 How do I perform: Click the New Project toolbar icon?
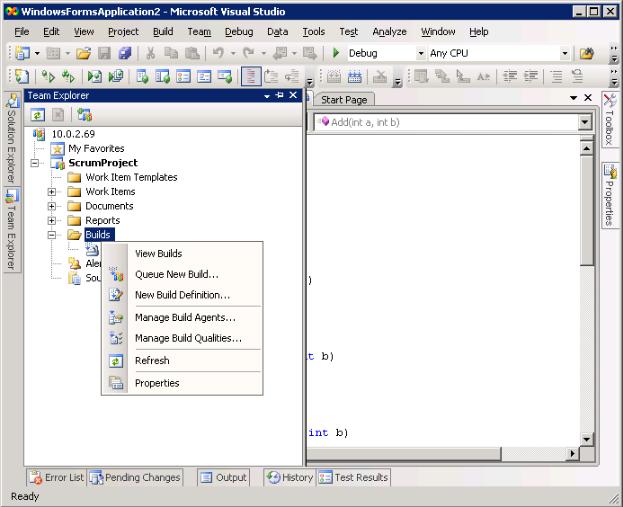click(x=22, y=53)
